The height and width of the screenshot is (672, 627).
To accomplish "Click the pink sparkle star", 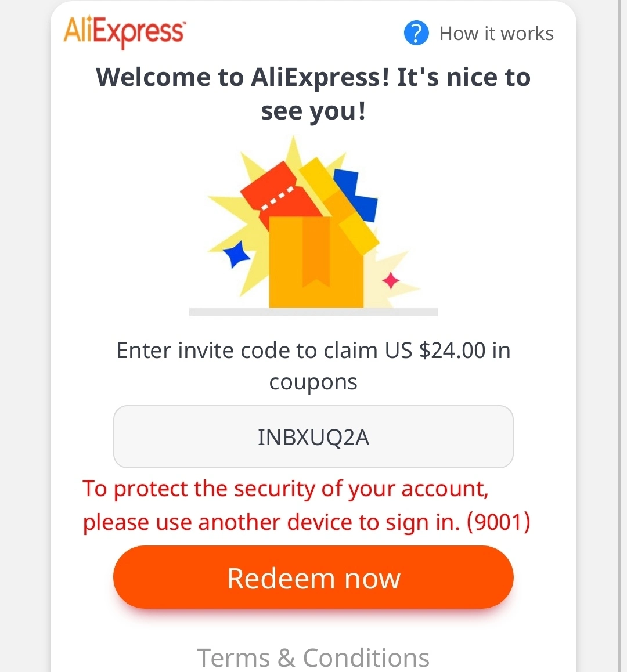I will pyautogui.click(x=391, y=281).
